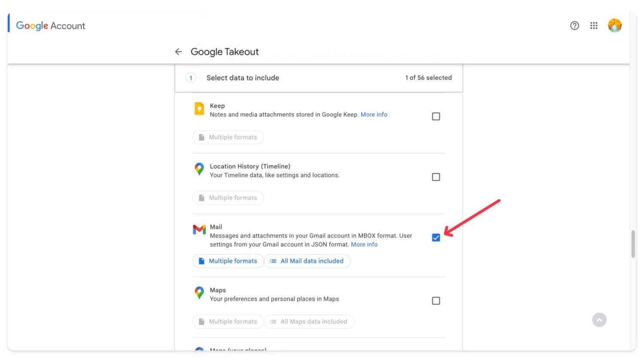Click the "Google Takeout" title
The height and width of the screenshot is (362, 644).
tap(225, 52)
